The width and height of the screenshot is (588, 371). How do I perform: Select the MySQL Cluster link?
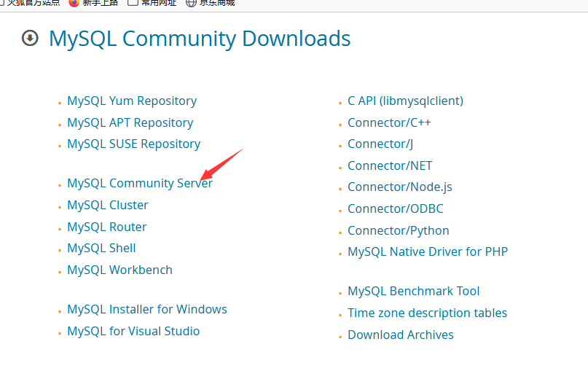click(108, 206)
